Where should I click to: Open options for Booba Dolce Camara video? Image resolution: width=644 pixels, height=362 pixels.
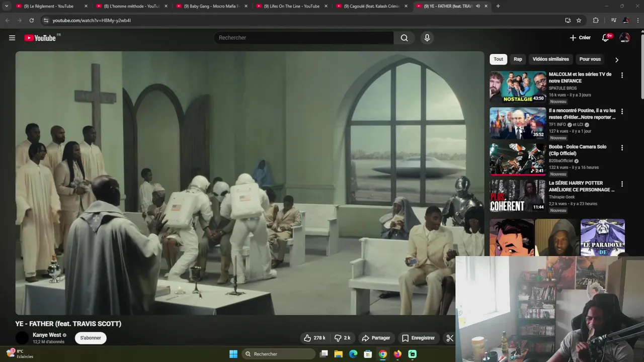(622, 148)
